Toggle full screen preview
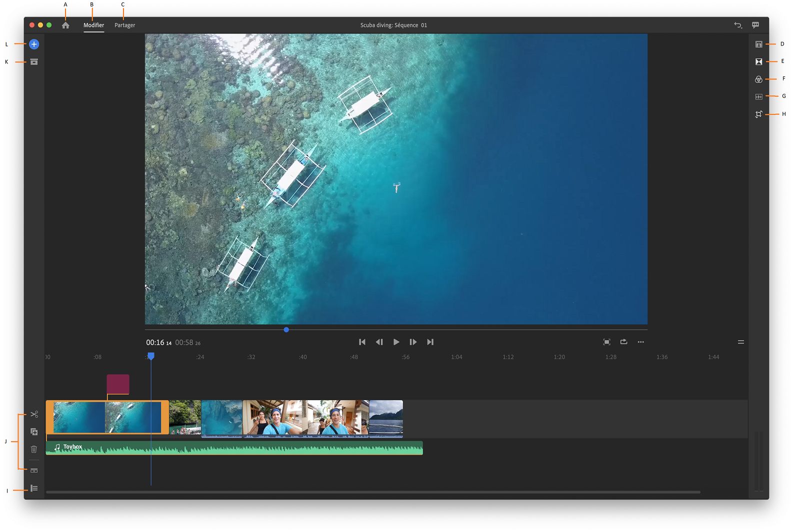The width and height of the screenshot is (793, 532). pyautogui.click(x=606, y=342)
